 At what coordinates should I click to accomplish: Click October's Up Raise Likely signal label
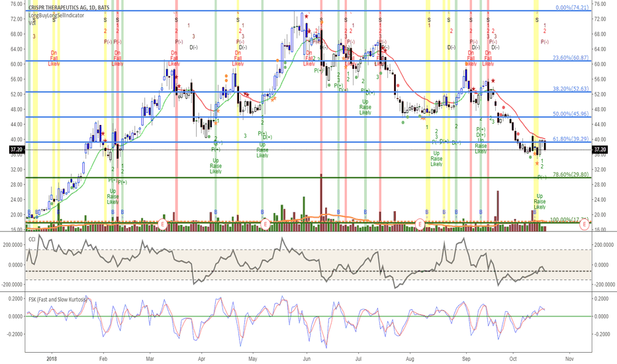(x=540, y=201)
